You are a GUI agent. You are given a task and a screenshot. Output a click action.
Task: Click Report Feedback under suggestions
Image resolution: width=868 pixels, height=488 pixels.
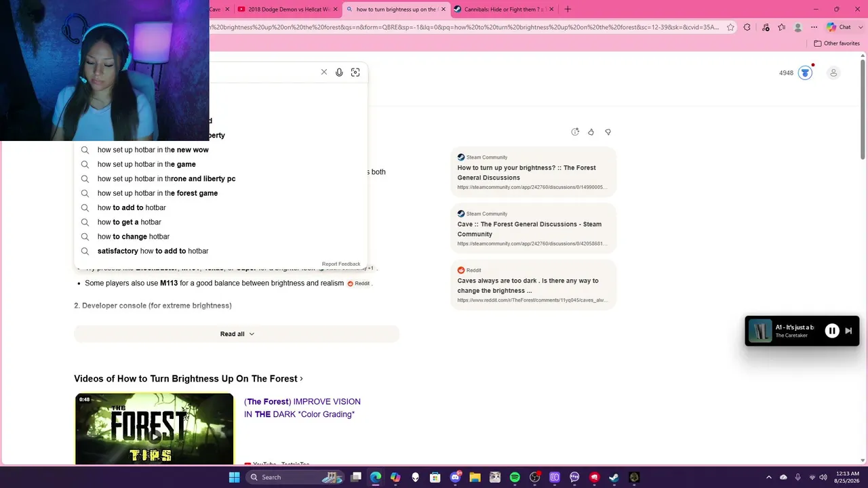[341, 264]
